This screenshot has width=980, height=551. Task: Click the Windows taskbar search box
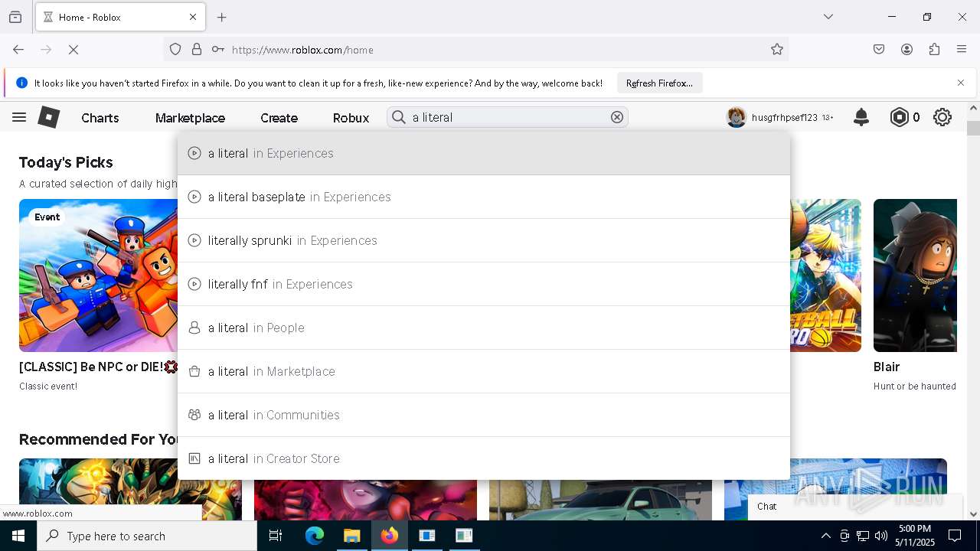coord(147,536)
